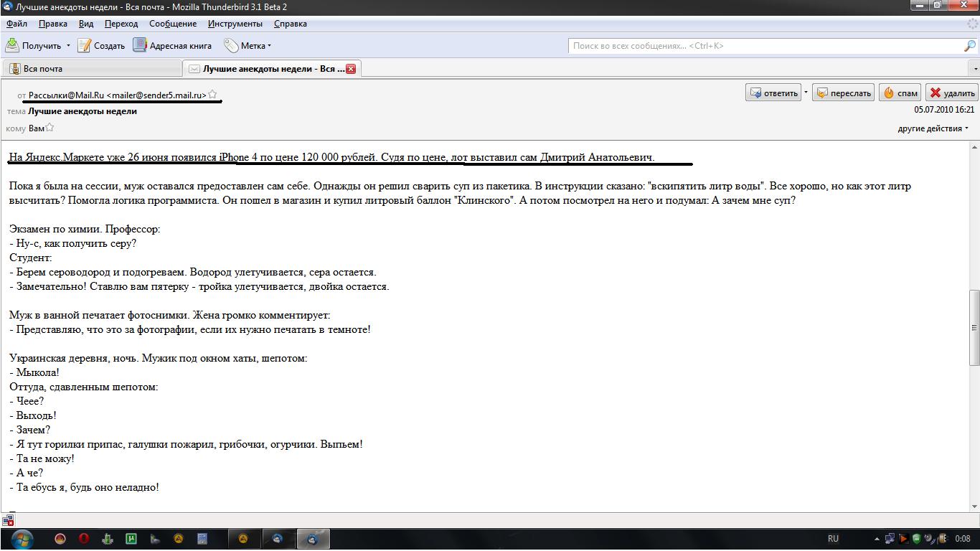Open the Инструменты menu
This screenshot has width=980, height=551.
(235, 24)
